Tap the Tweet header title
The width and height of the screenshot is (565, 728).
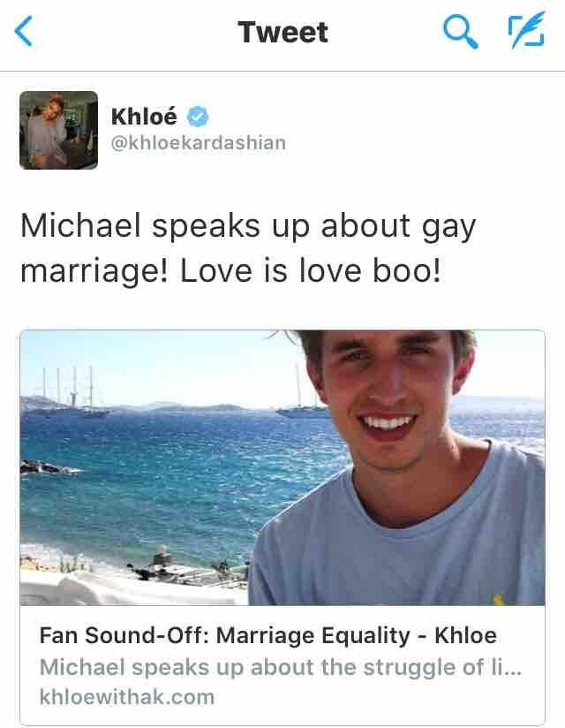coord(283,32)
